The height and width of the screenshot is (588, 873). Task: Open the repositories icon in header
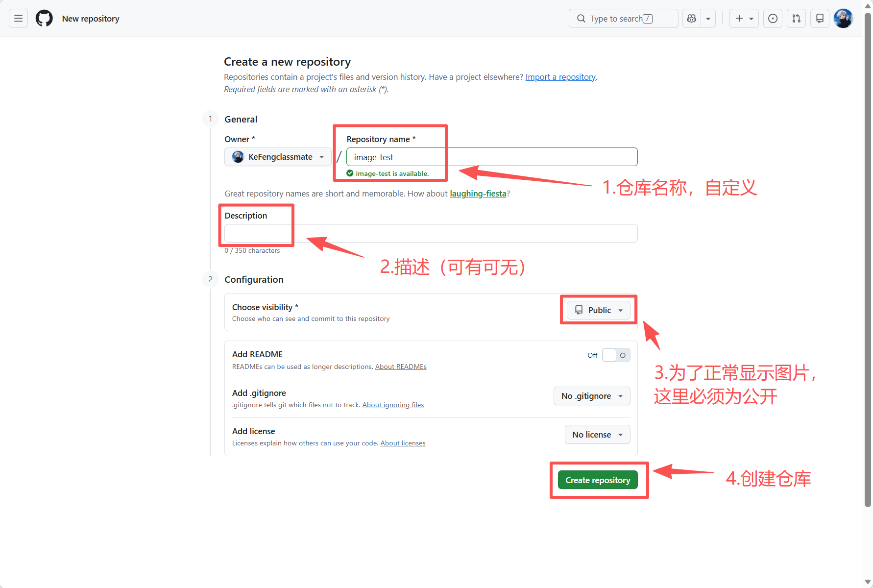pos(820,19)
